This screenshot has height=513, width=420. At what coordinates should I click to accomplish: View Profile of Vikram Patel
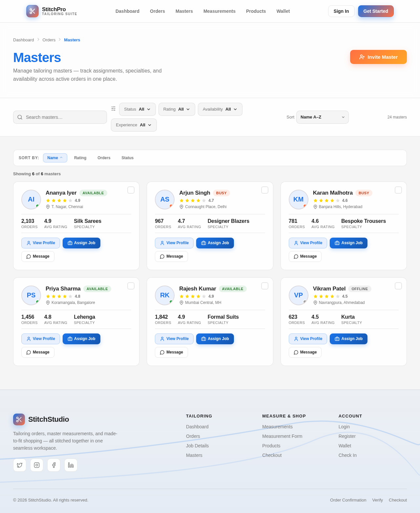pos(308,339)
